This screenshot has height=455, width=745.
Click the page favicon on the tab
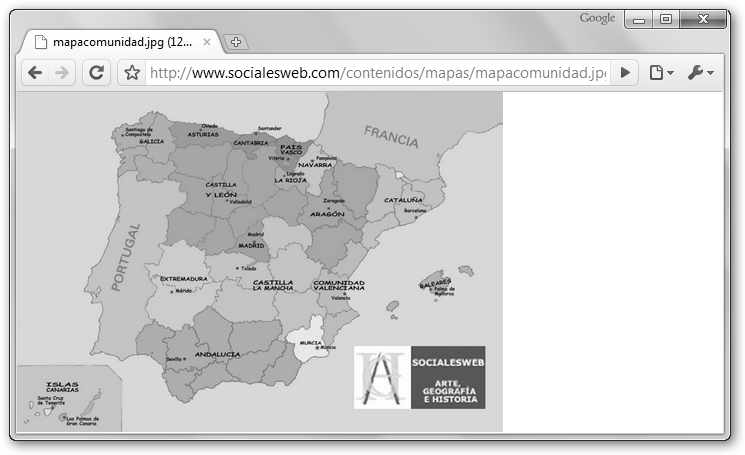[40, 42]
